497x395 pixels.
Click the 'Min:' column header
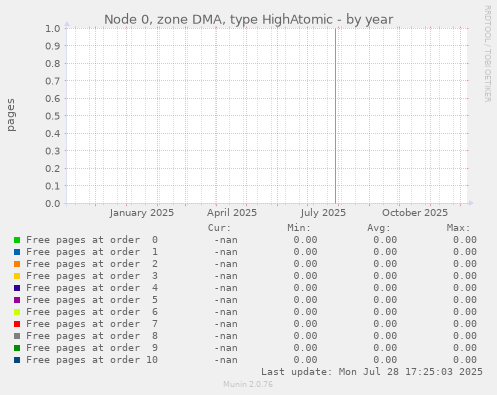click(299, 228)
